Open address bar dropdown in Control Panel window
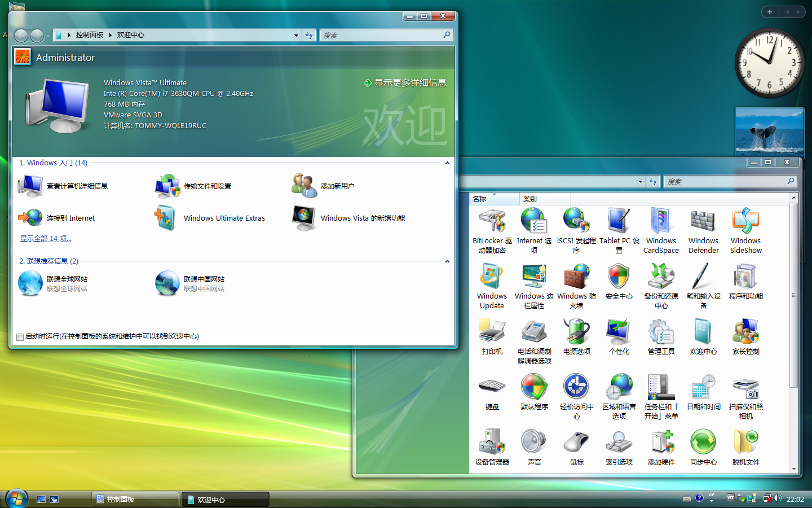812x508 pixels. [640, 182]
